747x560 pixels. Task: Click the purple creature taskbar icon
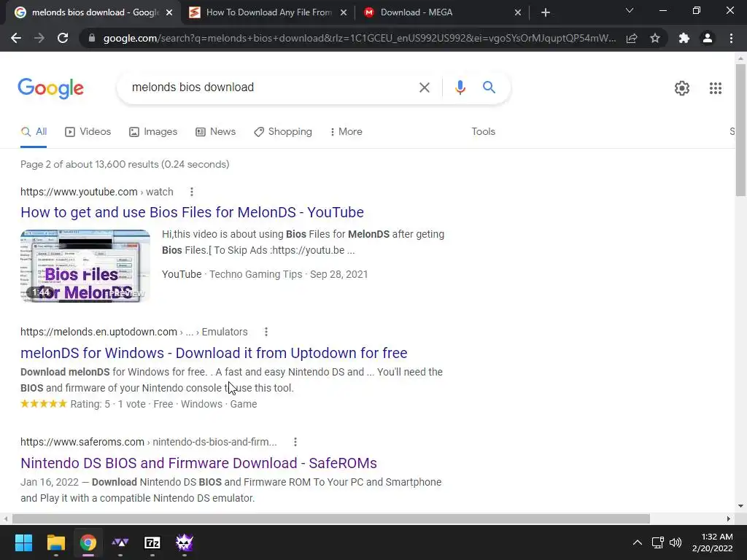(x=185, y=542)
